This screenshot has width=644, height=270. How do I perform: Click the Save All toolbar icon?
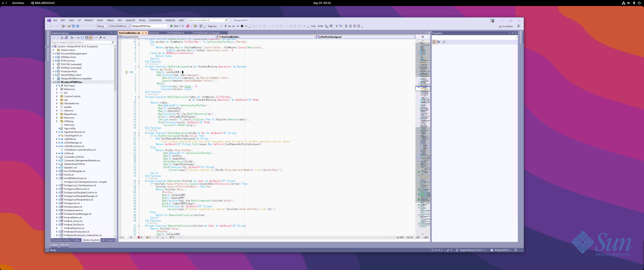pos(77,26)
